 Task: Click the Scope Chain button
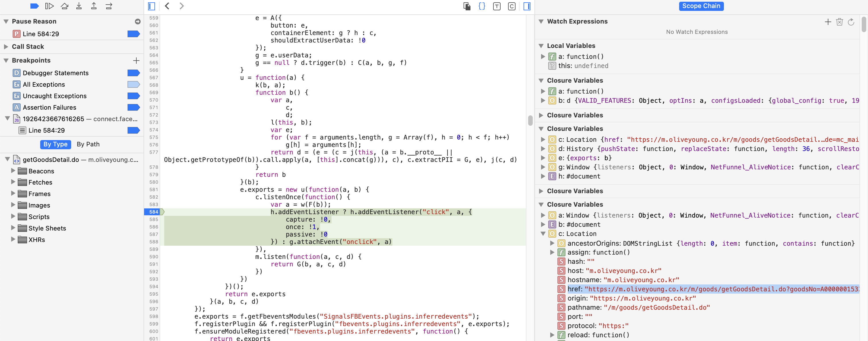tap(701, 6)
